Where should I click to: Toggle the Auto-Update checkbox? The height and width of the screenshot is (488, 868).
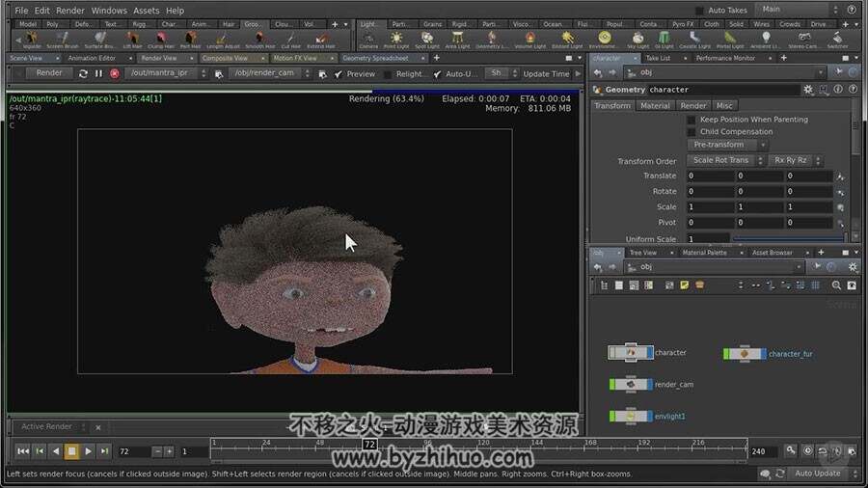tap(437, 74)
